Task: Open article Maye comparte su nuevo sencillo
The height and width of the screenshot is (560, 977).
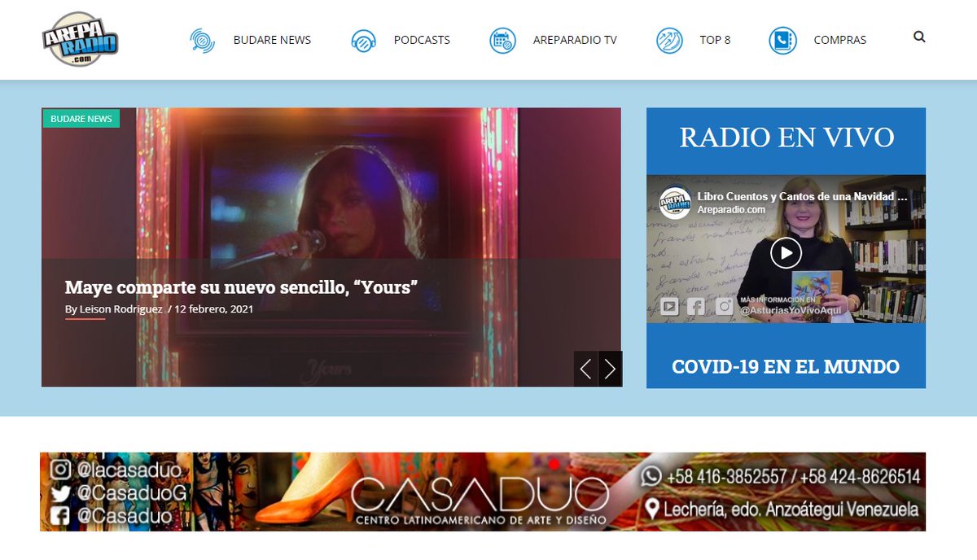Action: pyautogui.click(x=241, y=287)
